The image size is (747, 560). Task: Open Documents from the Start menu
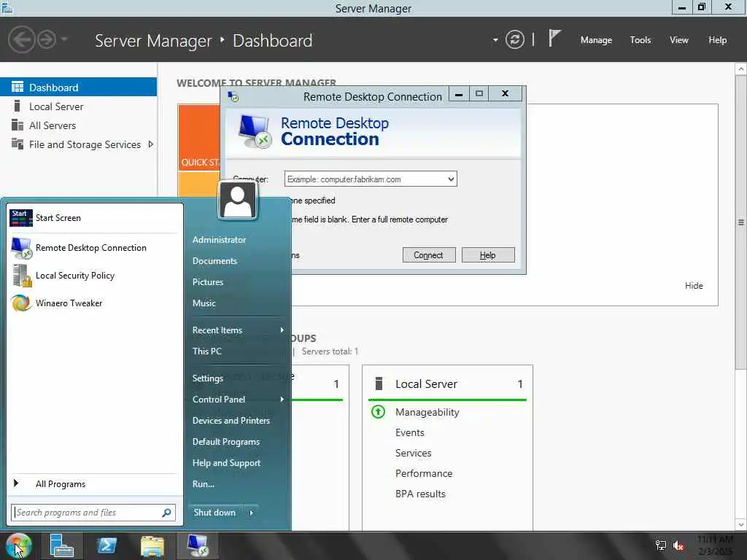214,261
